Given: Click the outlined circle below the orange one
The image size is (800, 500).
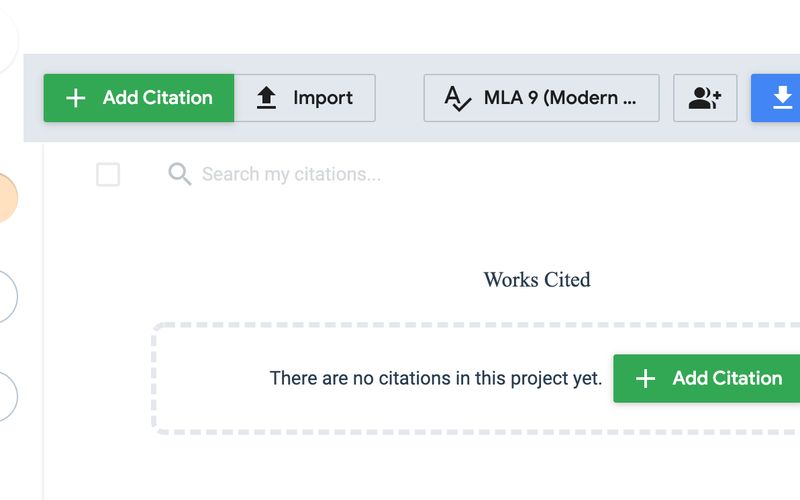Looking at the screenshot, I should [x=6, y=297].
